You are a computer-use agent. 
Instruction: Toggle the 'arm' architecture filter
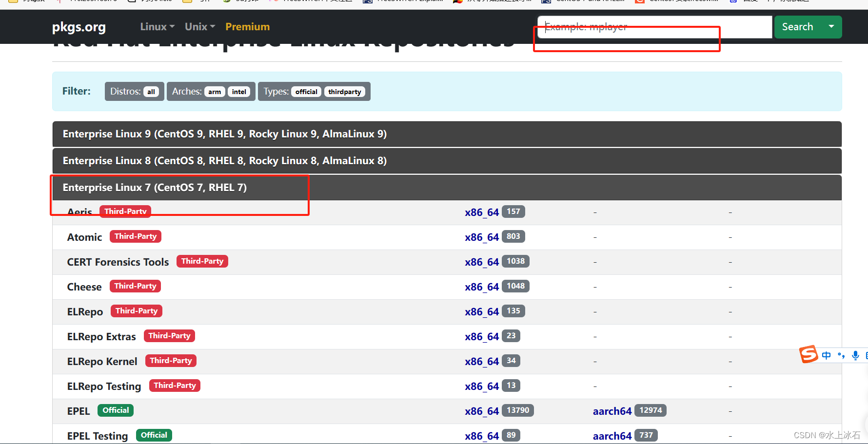point(215,92)
